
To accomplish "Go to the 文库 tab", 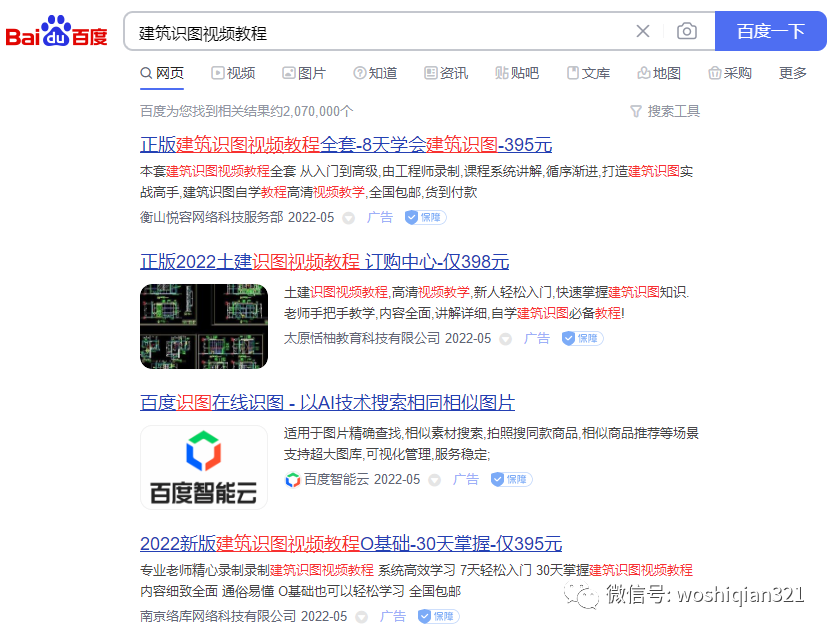I will (588, 73).
